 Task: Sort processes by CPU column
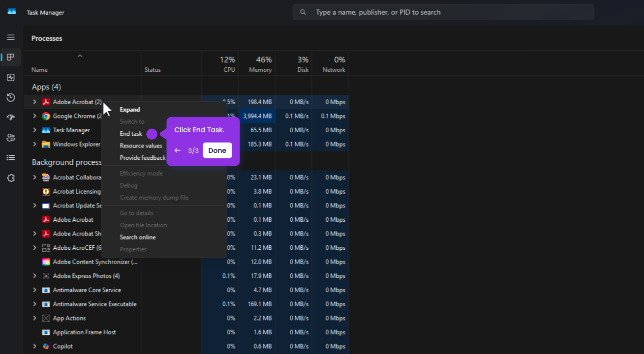(x=220, y=64)
